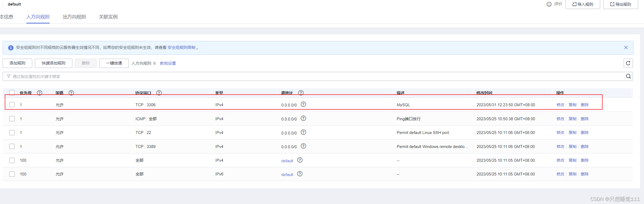Click help icon beside default in IPv6 row
644x204 pixels.
(300, 174)
